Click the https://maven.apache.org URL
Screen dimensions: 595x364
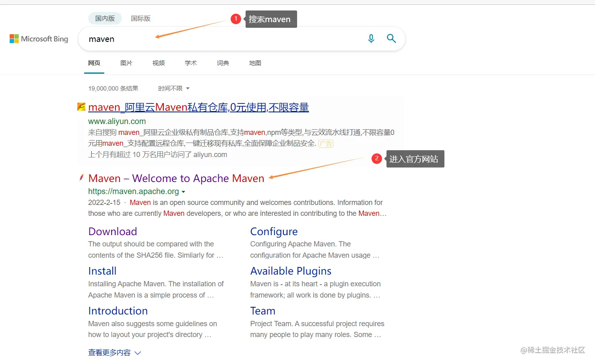[134, 191]
